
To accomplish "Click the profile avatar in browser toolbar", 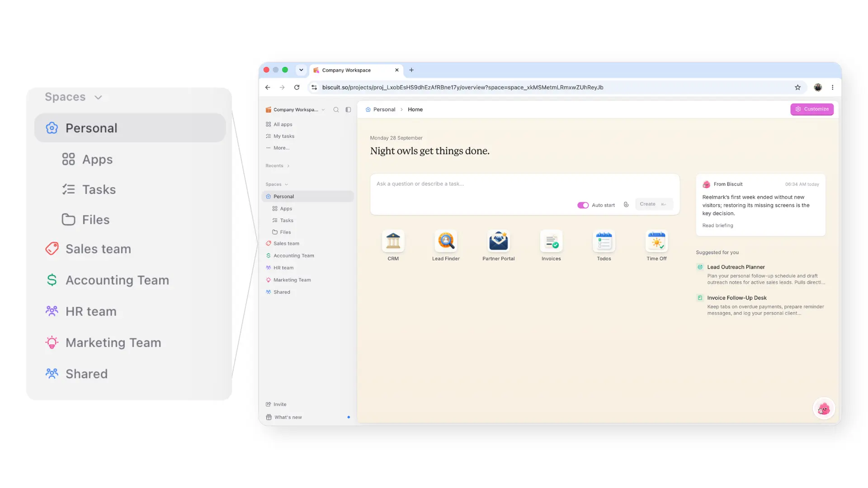I will pyautogui.click(x=818, y=87).
